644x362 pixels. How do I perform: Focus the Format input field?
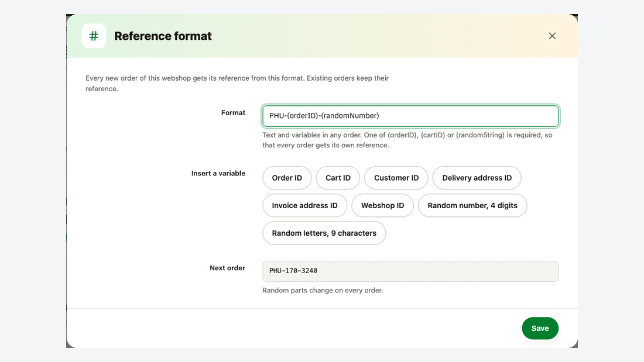tap(410, 116)
